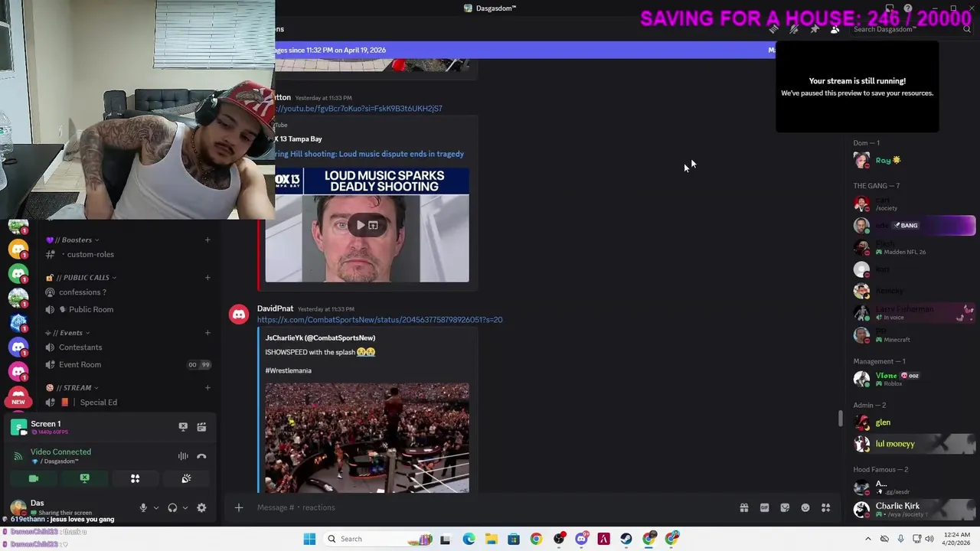Open the emoji picker
This screenshot has width=980, height=551.
pyautogui.click(x=805, y=507)
